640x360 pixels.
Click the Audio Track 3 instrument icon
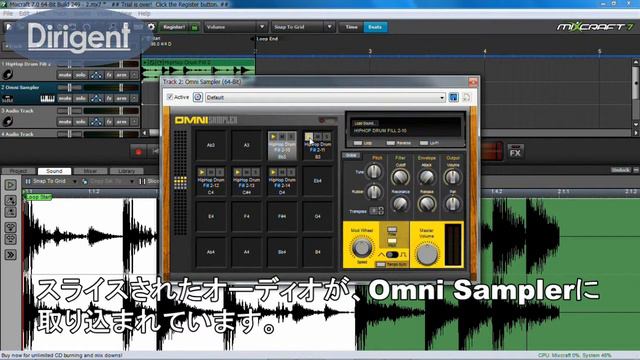point(7,121)
